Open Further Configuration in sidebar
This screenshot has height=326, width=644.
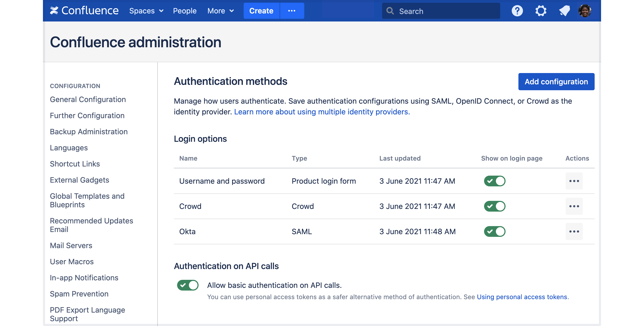click(x=87, y=115)
